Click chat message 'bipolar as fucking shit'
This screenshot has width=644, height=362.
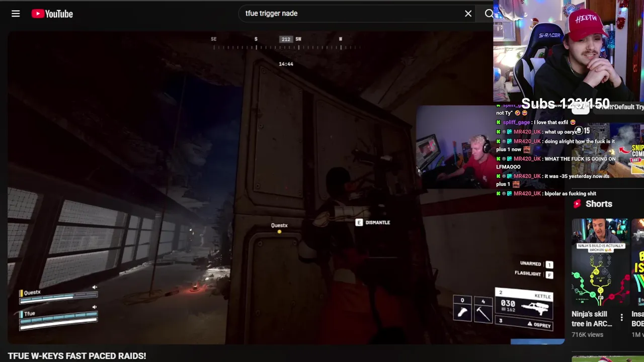click(570, 194)
